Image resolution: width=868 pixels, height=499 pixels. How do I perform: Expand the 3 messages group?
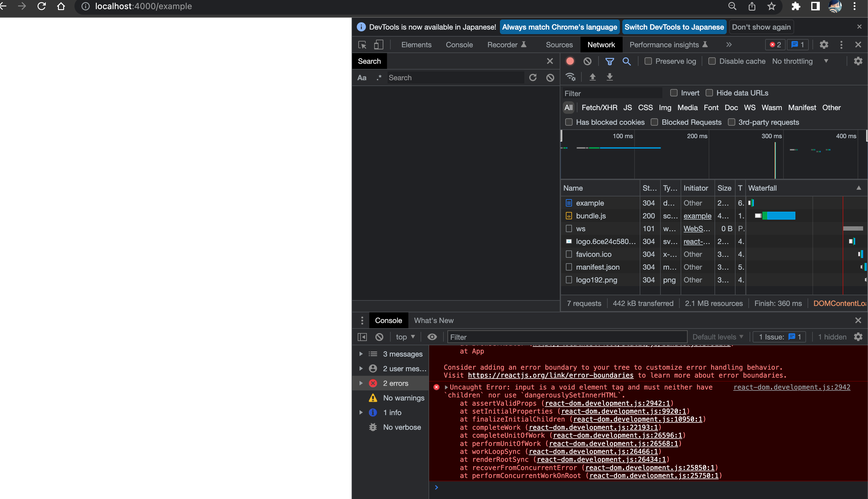tap(361, 354)
